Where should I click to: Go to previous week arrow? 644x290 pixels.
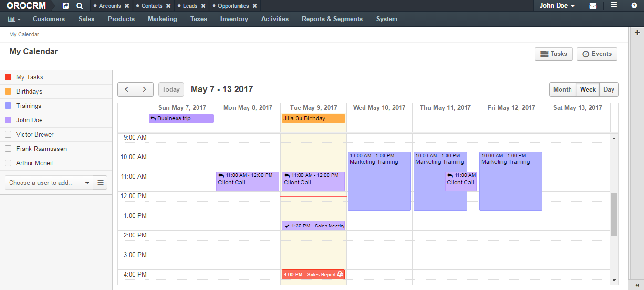click(126, 89)
